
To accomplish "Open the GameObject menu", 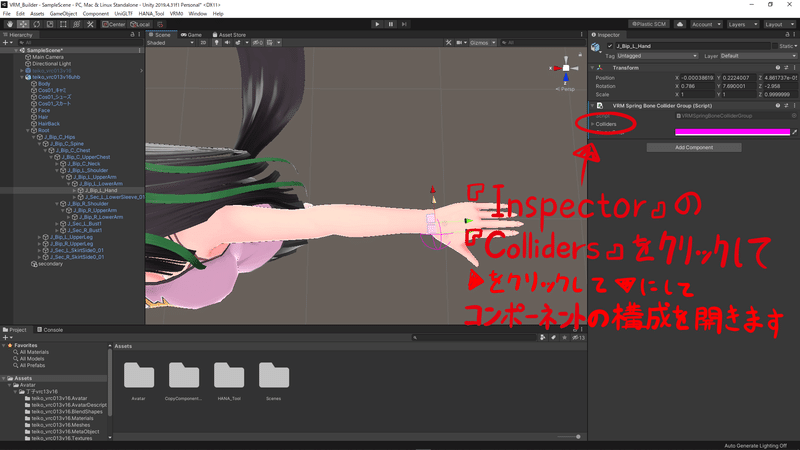I will pos(63,14).
